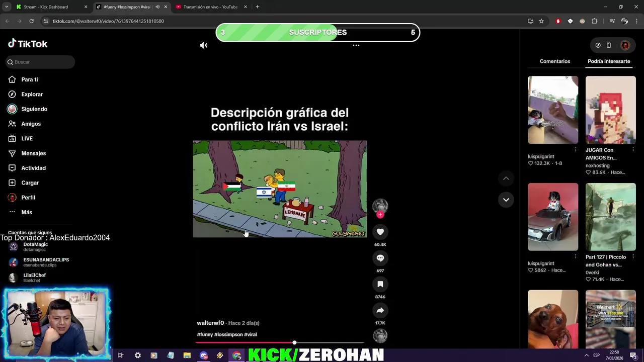The image size is (644, 362).
Task: Open Siguiendo in sidebar
Action: pos(34,109)
